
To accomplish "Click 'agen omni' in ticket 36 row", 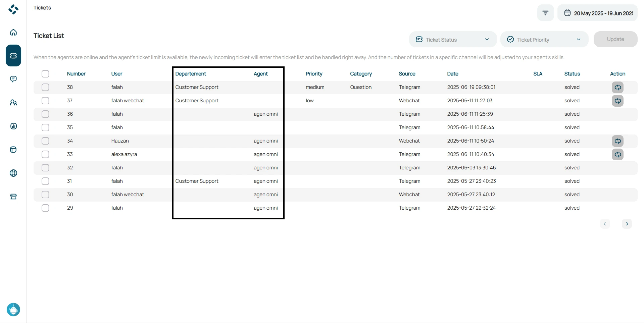I will click(265, 114).
